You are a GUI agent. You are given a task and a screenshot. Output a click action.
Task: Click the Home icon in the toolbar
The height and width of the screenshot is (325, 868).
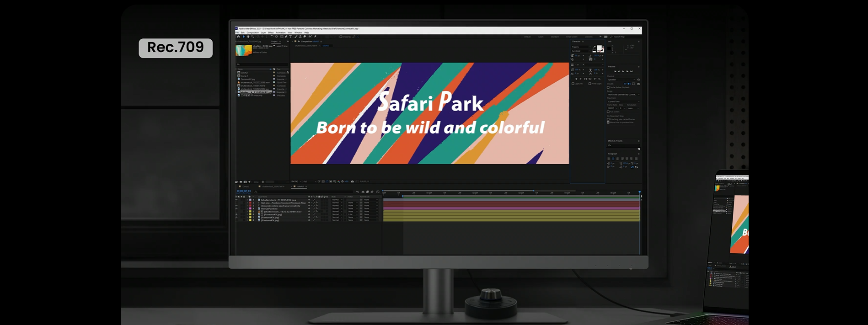click(x=238, y=37)
